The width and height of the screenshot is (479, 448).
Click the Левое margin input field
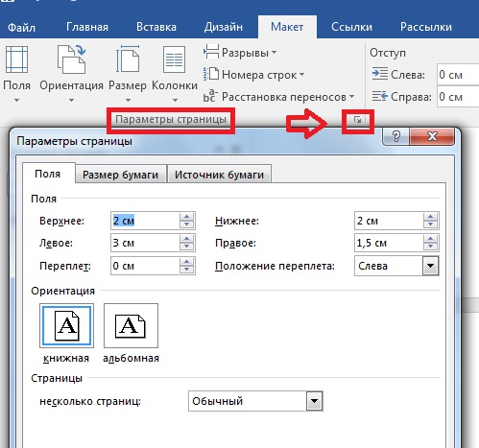[146, 243]
